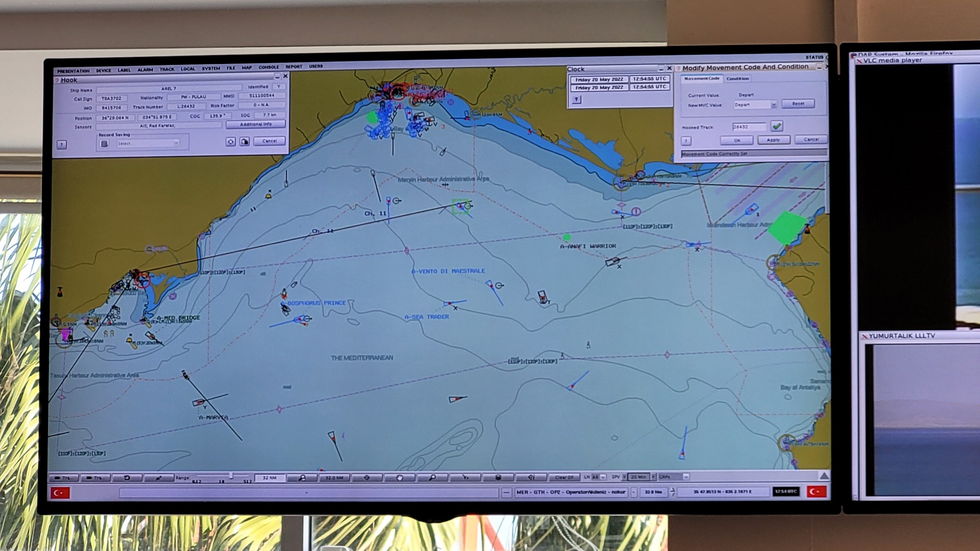
Task: Click help button in Modify Movement Code
Action: [686, 141]
